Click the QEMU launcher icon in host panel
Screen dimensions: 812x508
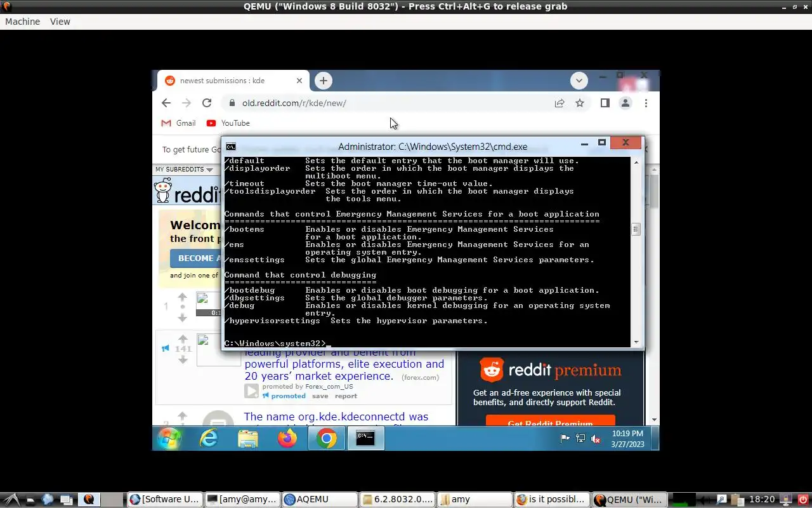pos(89,499)
